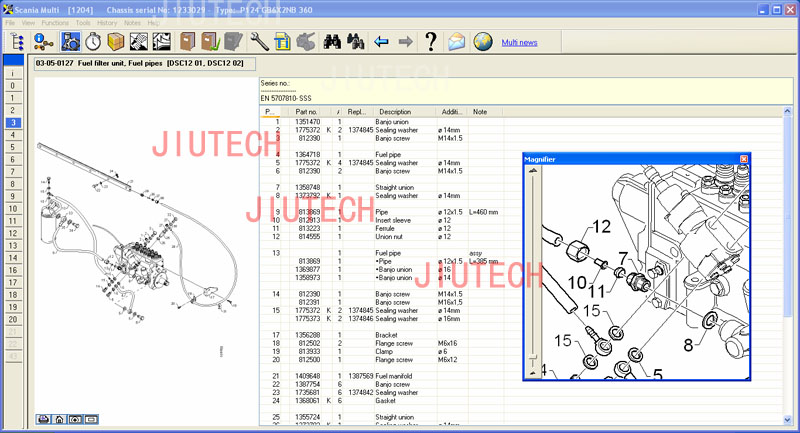Screen dimensions: 800x433
Task: Select group i in the left sidebar
Action: pyautogui.click(x=13, y=73)
